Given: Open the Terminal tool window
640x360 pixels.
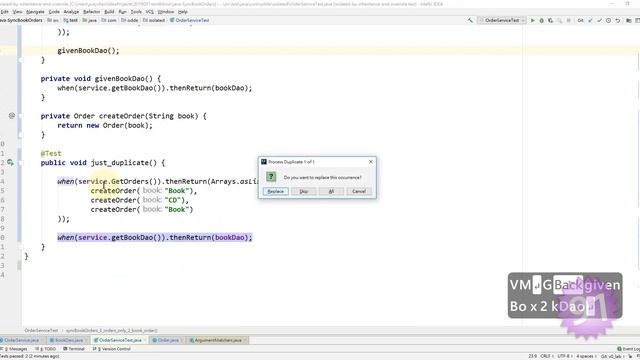Looking at the screenshot, I should tap(74, 349).
